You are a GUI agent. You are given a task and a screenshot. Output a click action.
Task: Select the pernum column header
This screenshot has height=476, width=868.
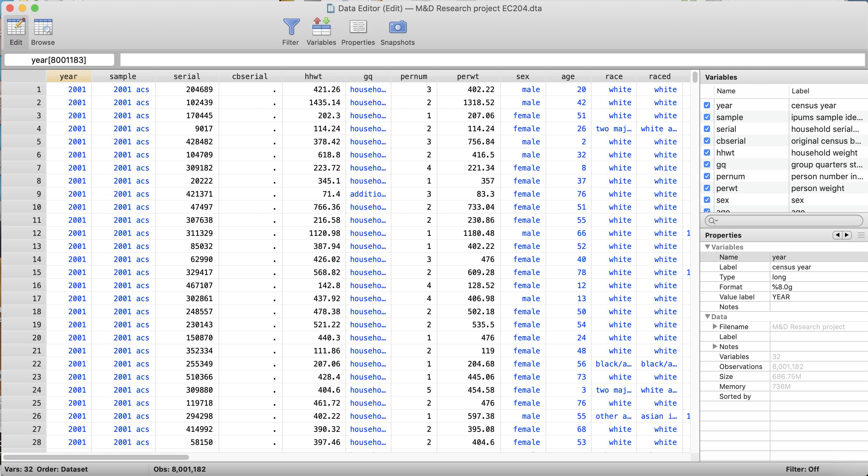click(x=414, y=77)
